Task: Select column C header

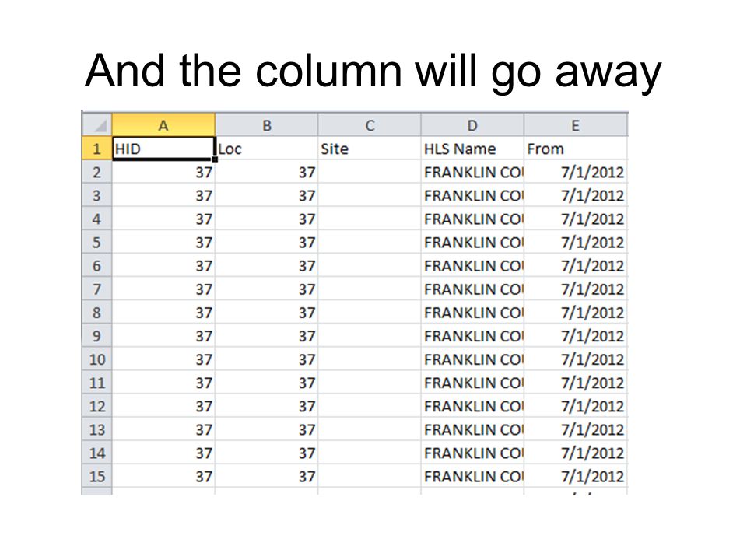Action: pyautogui.click(x=370, y=125)
